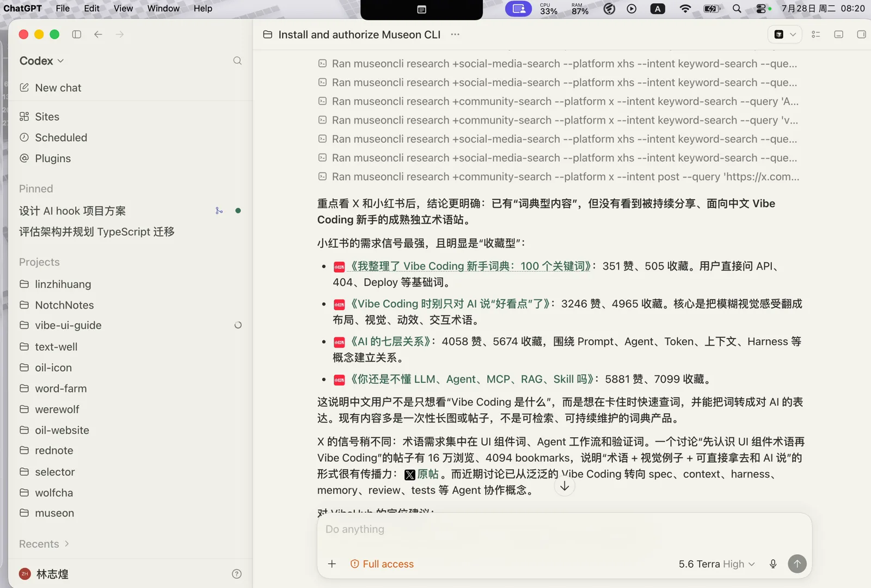The width and height of the screenshot is (871, 588).
Task: Open the linzhihuang project
Action: click(130, 284)
